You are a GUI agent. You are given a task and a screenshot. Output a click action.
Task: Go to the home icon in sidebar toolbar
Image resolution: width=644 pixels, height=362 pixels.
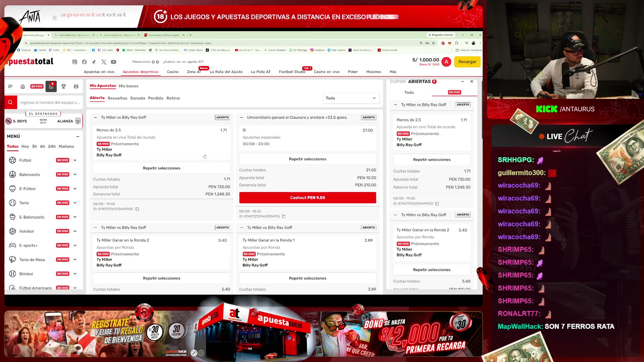(23, 86)
